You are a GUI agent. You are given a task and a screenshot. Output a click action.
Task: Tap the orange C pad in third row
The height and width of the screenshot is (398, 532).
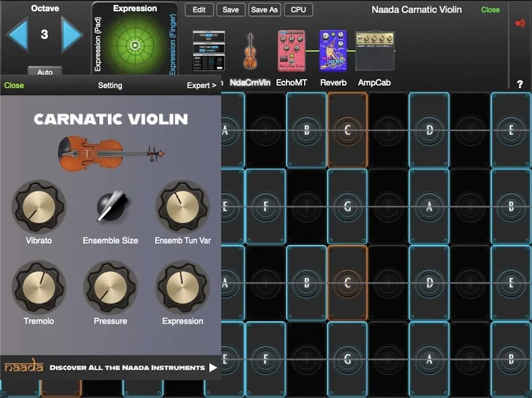[x=347, y=283]
